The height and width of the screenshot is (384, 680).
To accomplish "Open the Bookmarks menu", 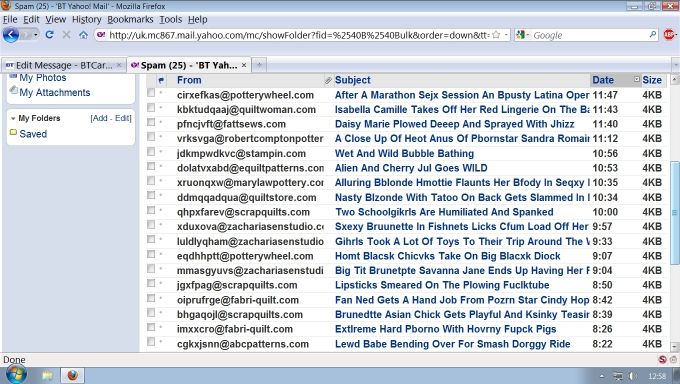I will click(130, 20).
